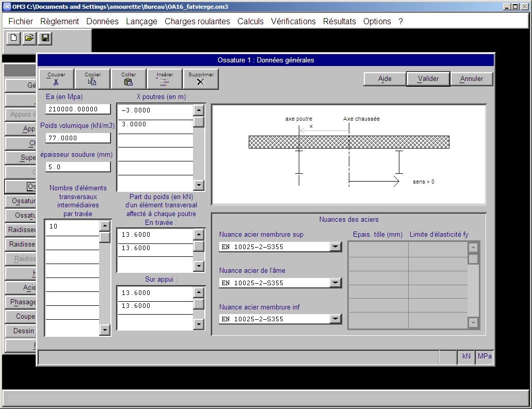Select second 13.6000 cell in En travée
532x409 pixels.
[155, 250]
